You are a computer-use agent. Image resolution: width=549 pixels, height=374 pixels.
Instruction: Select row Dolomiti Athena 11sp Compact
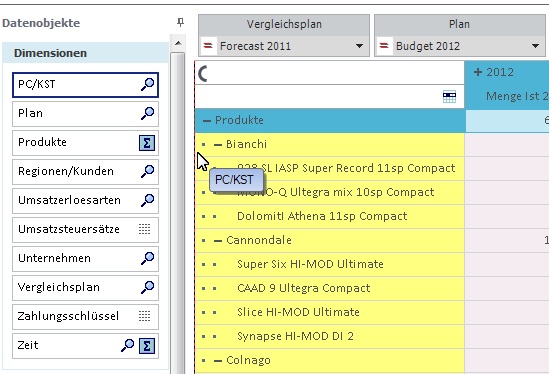point(330,216)
